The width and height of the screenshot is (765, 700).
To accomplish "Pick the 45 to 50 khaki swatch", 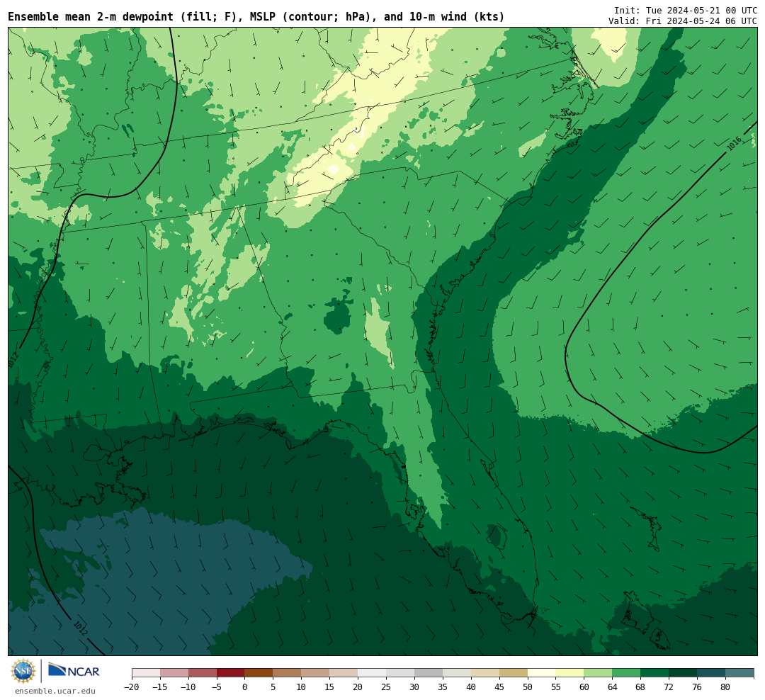I will [x=514, y=673].
